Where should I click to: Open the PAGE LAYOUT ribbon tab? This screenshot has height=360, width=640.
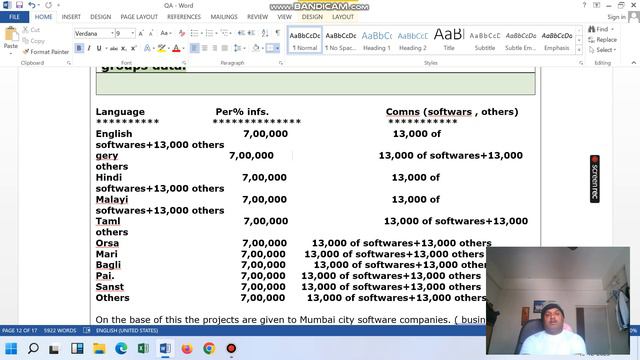139,17
